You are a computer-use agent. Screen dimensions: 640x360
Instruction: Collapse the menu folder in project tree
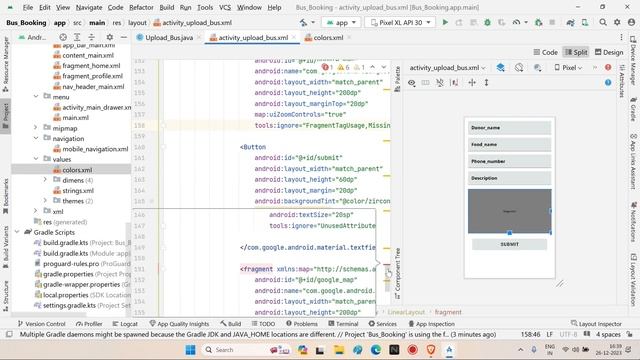point(36,96)
